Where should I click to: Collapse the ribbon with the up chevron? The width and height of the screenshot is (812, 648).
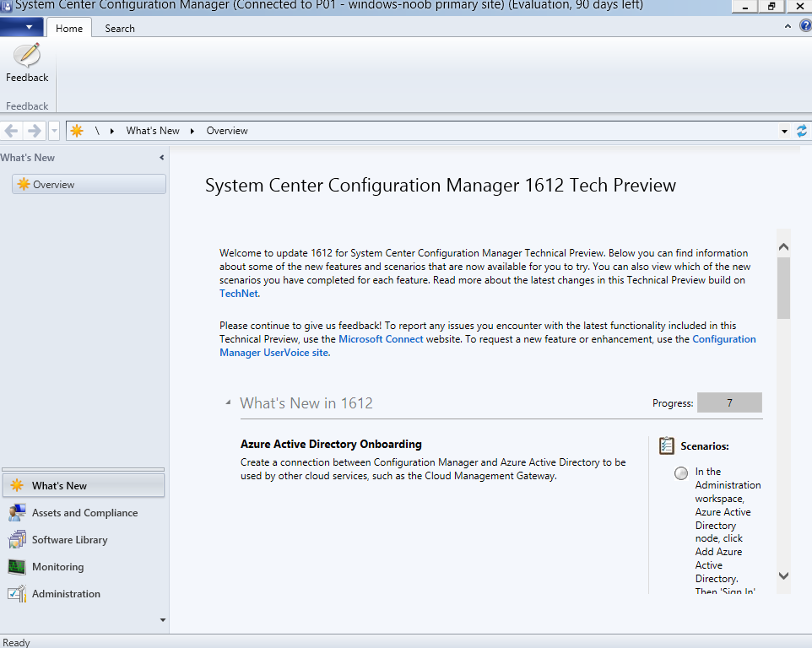[x=788, y=26]
